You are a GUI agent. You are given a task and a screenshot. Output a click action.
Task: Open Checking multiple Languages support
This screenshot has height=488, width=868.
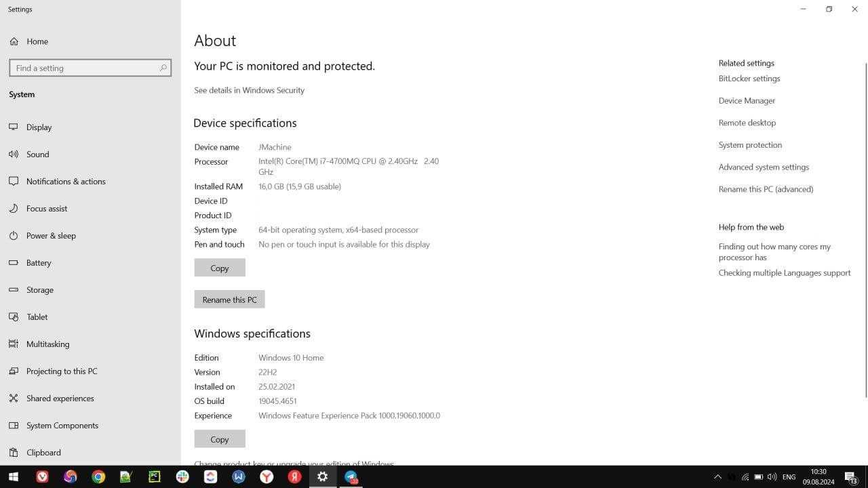tap(785, 272)
